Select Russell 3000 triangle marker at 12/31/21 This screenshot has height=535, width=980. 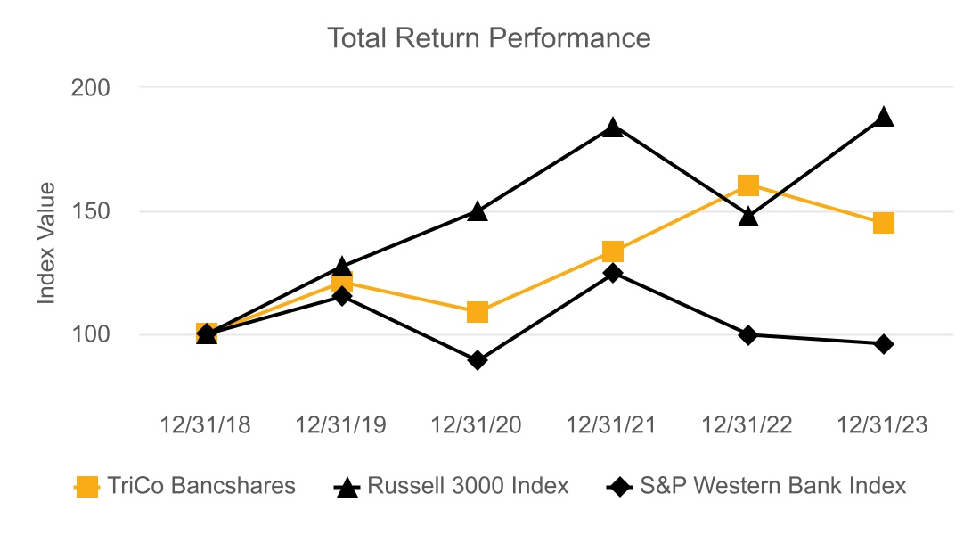click(x=613, y=128)
